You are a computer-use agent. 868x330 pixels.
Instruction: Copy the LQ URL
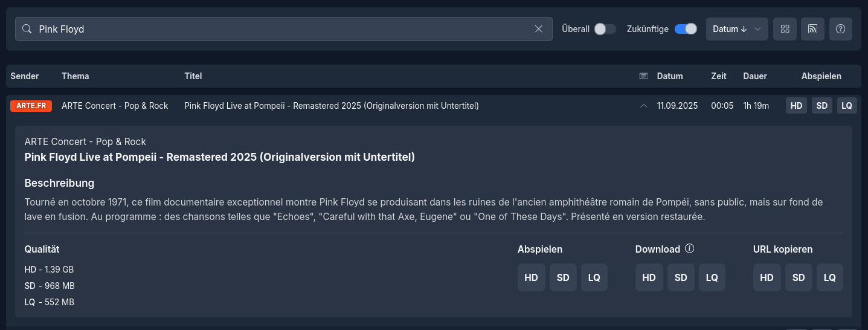point(830,277)
